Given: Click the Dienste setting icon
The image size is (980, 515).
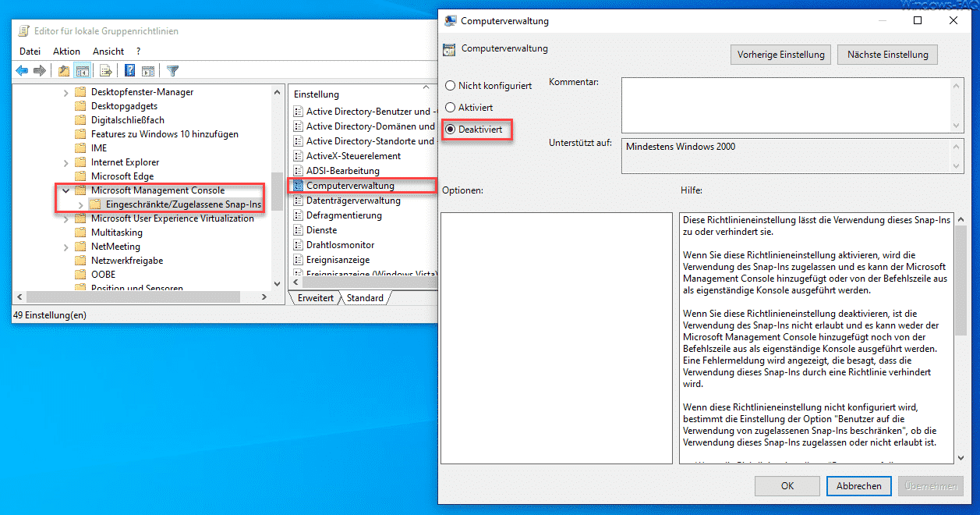Looking at the screenshot, I should point(298,230).
